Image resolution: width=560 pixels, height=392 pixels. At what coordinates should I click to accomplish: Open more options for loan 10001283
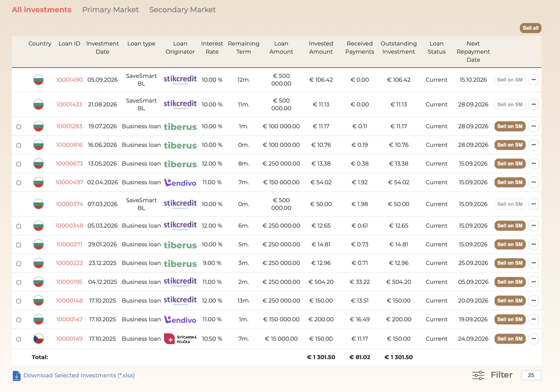(533, 126)
